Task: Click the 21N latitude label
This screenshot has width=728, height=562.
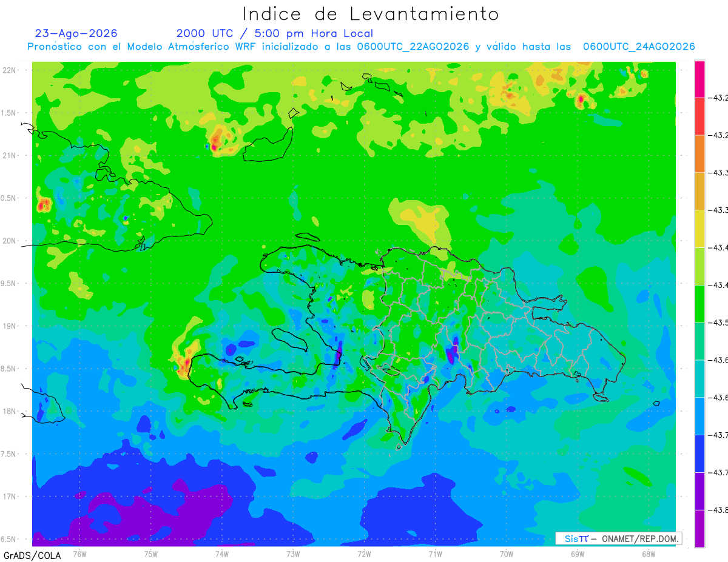Action: click(x=10, y=155)
